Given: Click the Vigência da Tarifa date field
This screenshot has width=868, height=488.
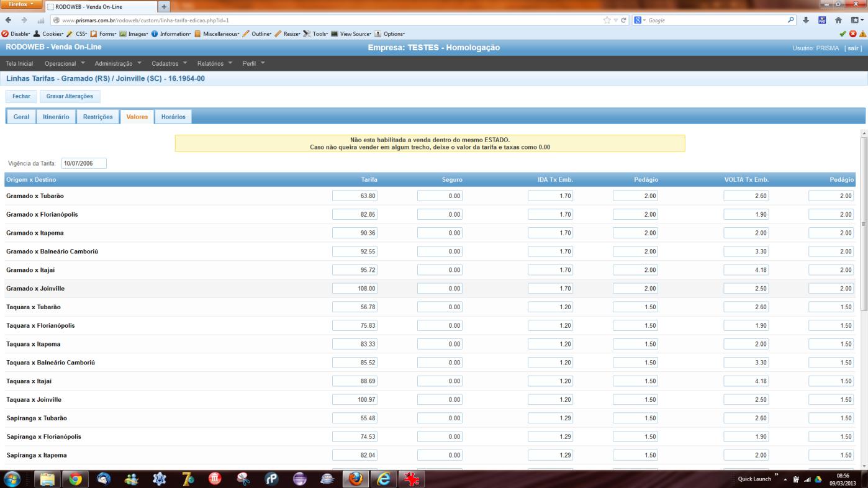Looking at the screenshot, I should (84, 163).
